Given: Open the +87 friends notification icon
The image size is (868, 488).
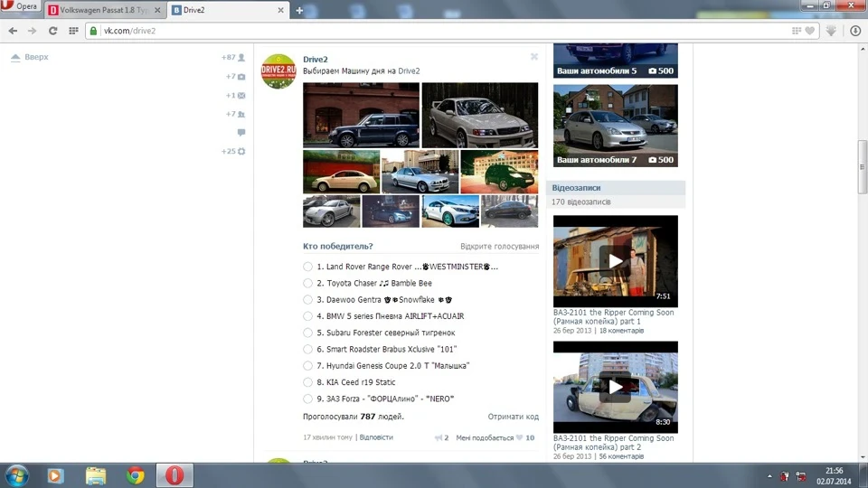Looking at the screenshot, I should [x=233, y=58].
